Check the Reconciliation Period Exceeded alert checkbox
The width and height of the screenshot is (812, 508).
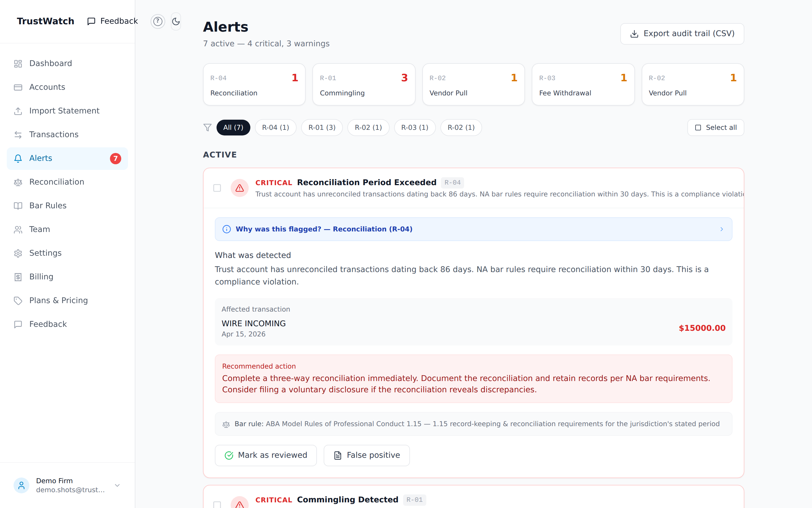(217, 188)
